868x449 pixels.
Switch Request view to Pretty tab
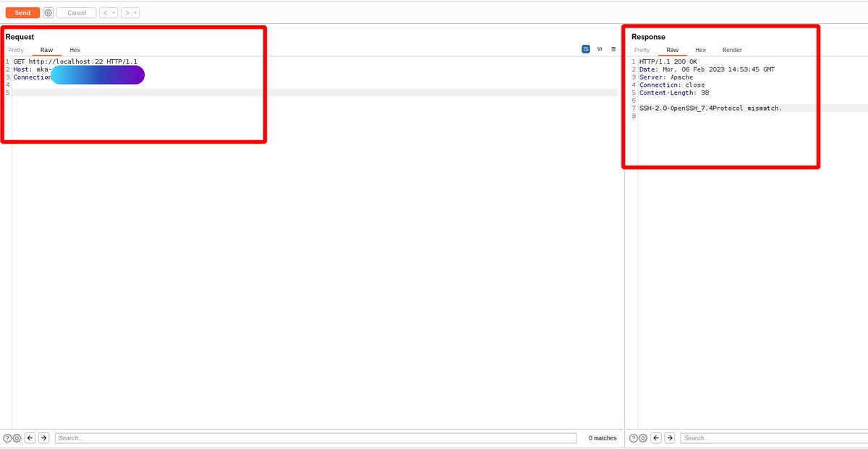point(16,50)
